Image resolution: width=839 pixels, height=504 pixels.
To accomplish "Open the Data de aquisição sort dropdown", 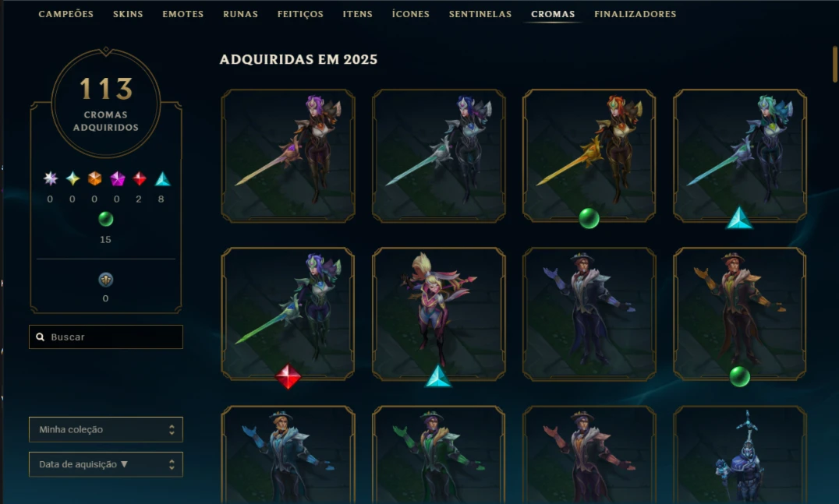I will (x=106, y=464).
